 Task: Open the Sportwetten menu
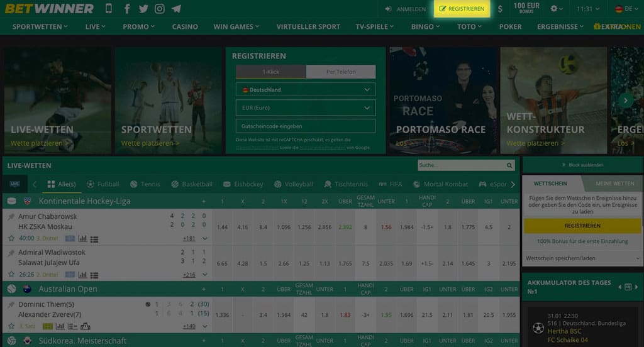pyautogui.click(x=40, y=26)
